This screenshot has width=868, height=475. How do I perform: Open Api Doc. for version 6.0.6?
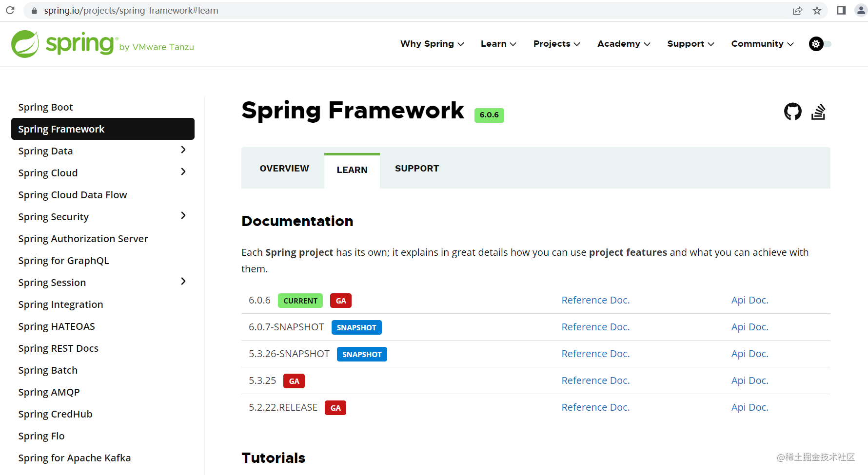point(750,300)
